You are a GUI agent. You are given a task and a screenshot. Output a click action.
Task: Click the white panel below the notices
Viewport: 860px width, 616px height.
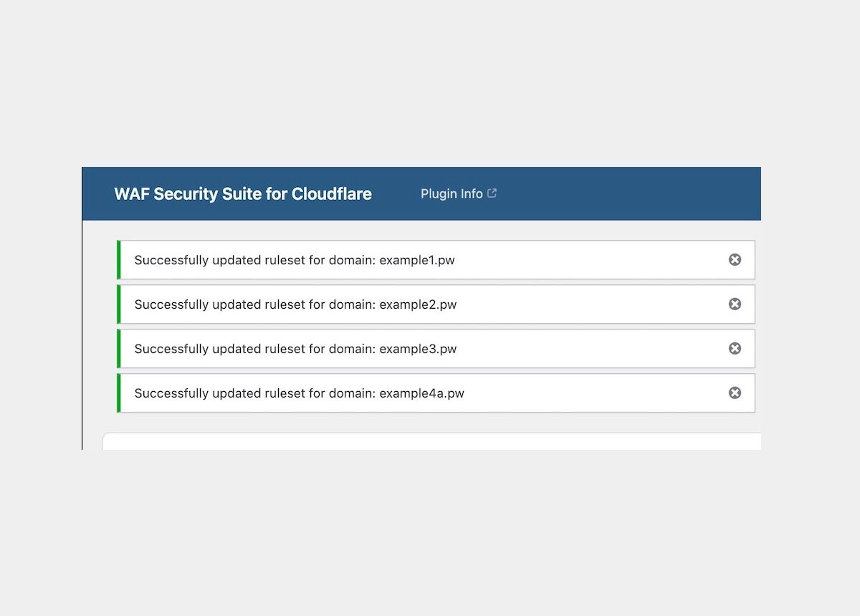[x=430, y=444]
